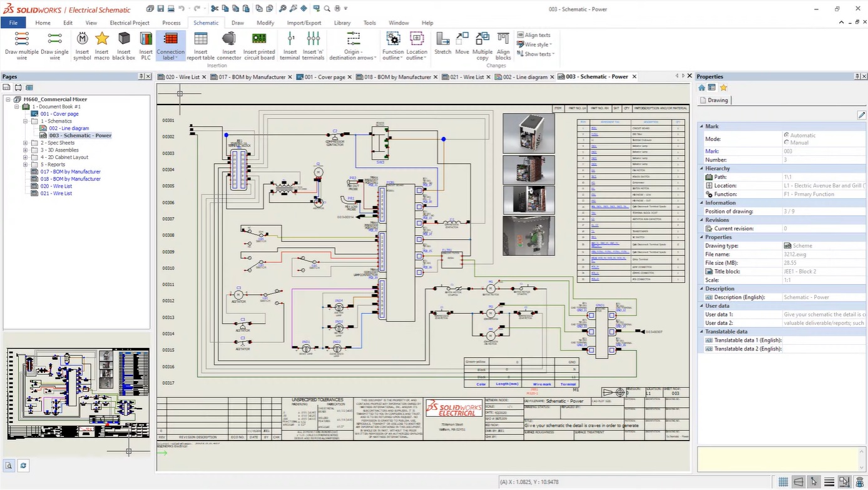Click the edit pencil icon in Properties
868x490 pixels.
click(x=861, y=115)
